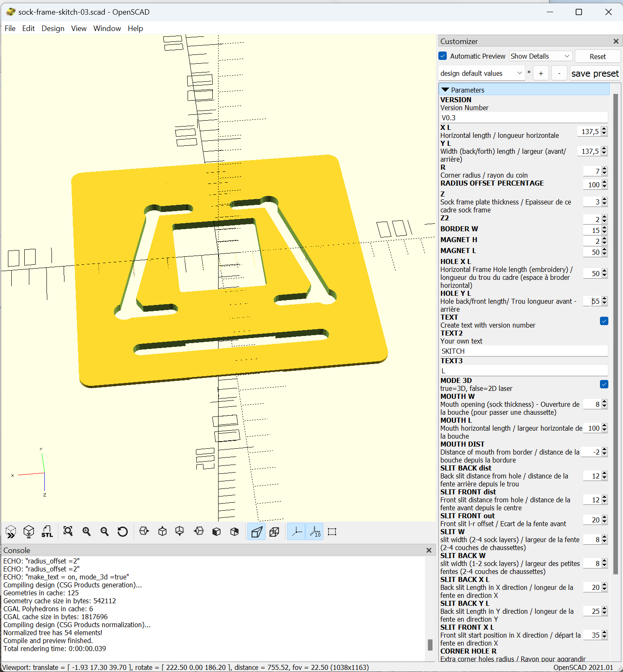Open the Design menu
The image size is (623, 672).
point(53,28)
